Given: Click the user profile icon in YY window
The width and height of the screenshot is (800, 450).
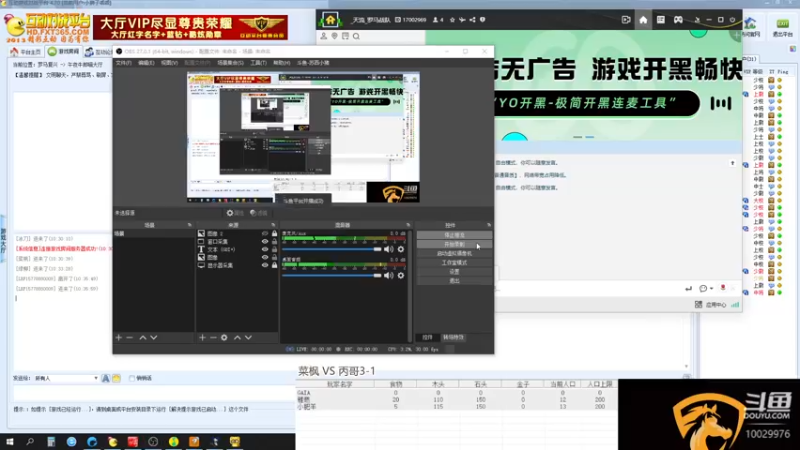Looking at the screenshot, I should (323, 36).
